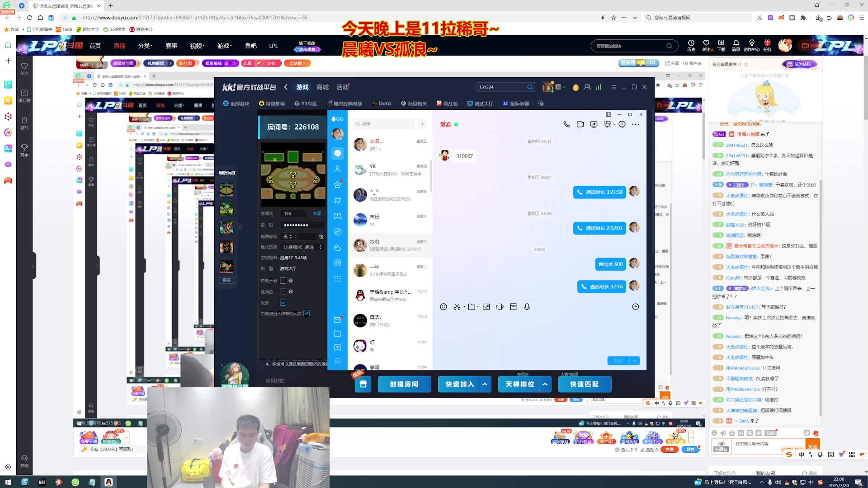Select the 魔兽经典对战 category
Image resolution: width=868 pixels, height=488 pixels.
pyautogui.click(x=344, y=103)
